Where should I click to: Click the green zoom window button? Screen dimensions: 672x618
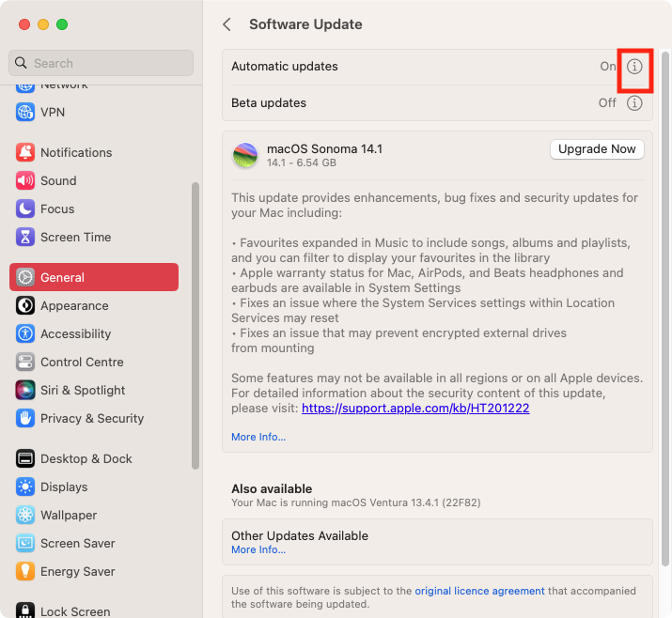62,24
